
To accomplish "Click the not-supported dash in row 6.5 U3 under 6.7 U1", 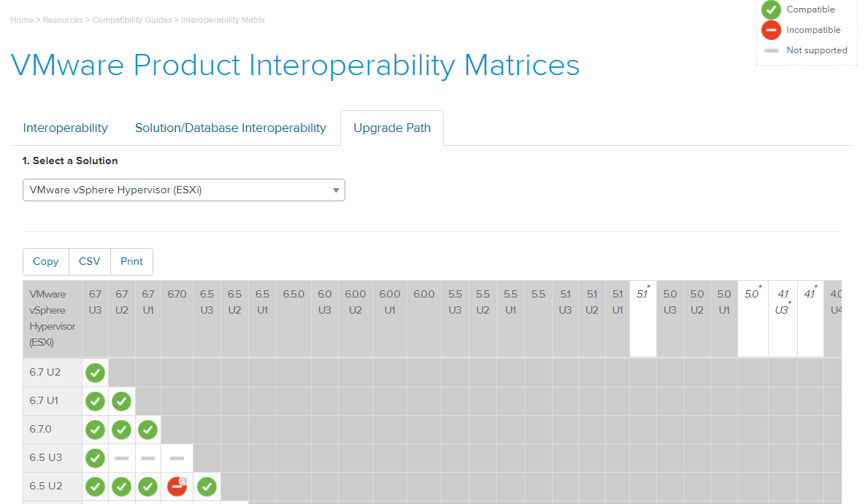I will 147,458.
